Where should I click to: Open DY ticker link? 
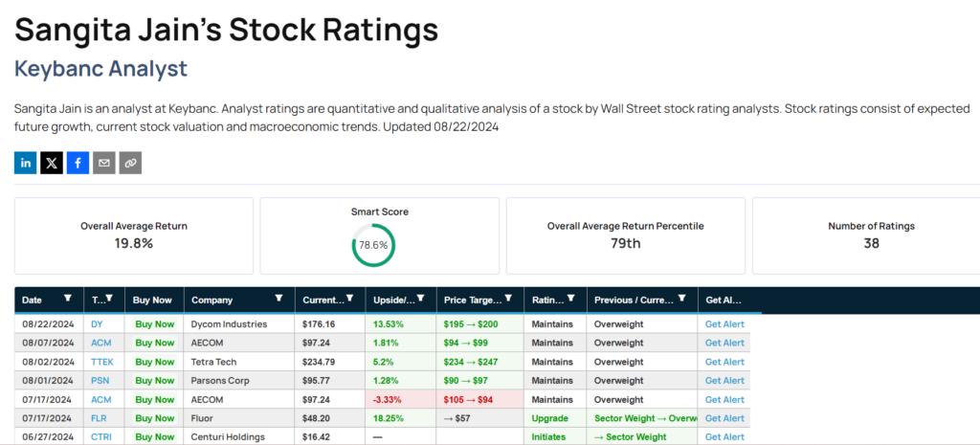click(97, 324)
